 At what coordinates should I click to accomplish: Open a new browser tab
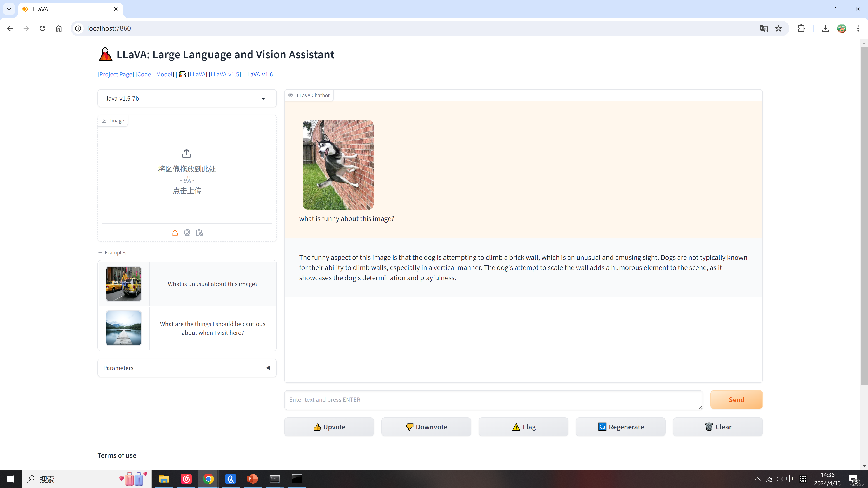coord(132,9)
